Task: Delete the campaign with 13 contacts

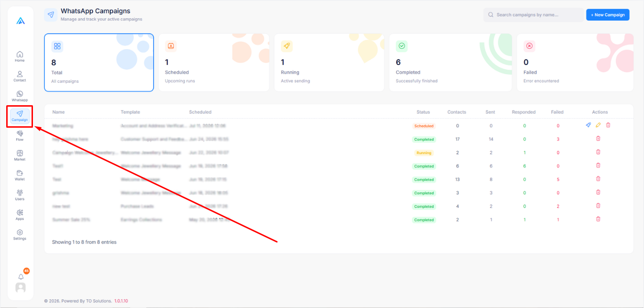Action: coord(598,178)
